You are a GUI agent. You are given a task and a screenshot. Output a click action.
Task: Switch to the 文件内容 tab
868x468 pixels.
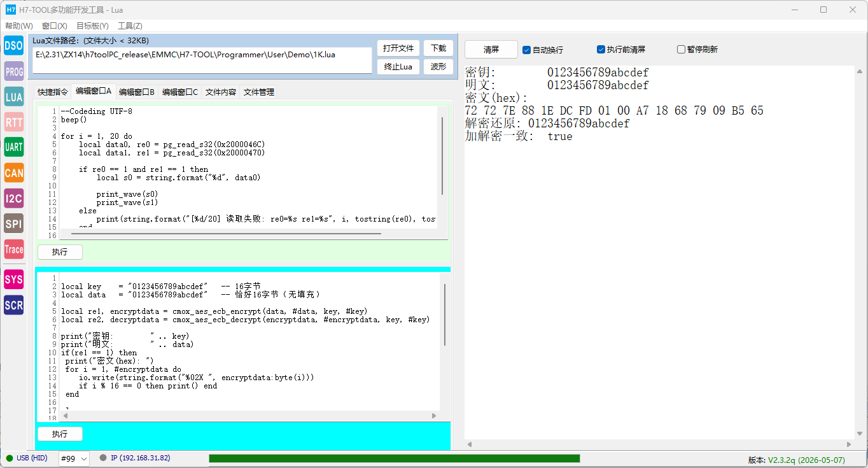(221, 92)
